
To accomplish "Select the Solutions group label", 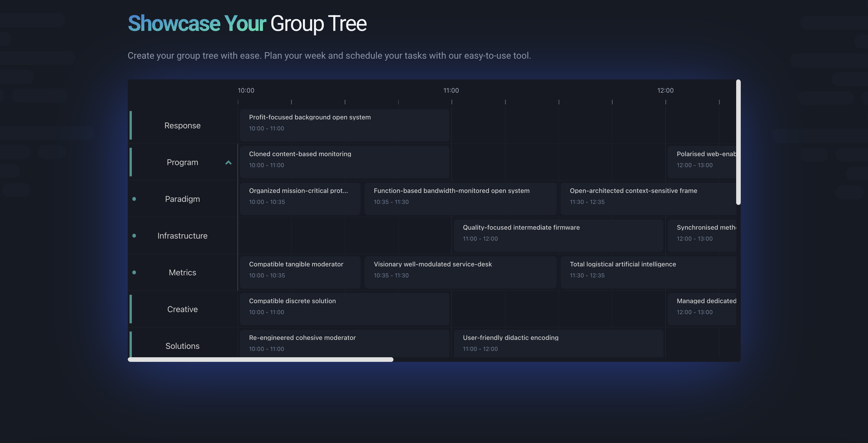I will (x=182, y=346).
